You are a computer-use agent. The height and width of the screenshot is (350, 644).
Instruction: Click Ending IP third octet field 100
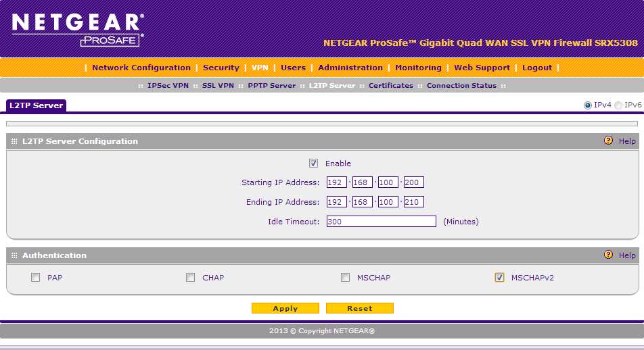[388, 202]
